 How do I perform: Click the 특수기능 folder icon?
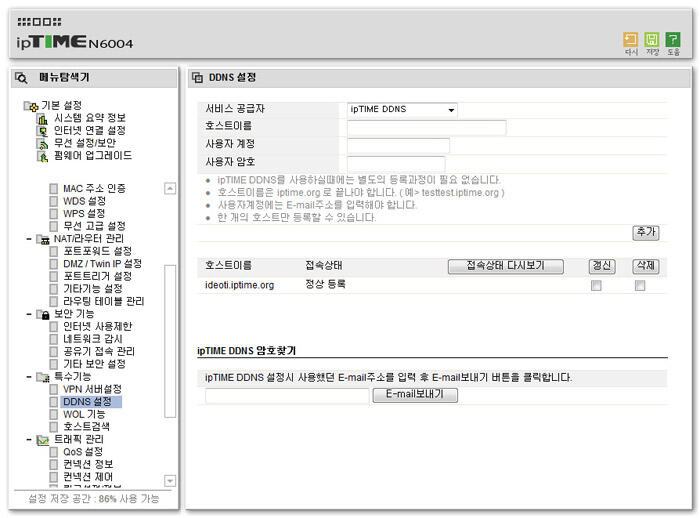(x=43, y=378)
